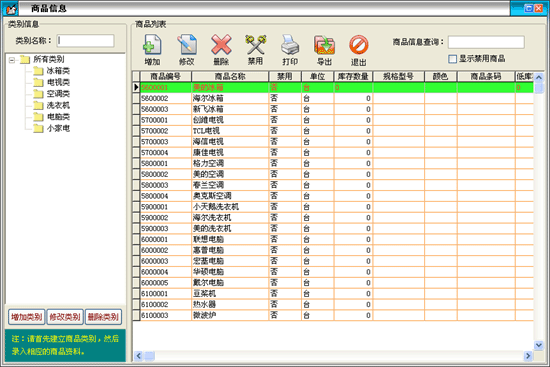Select row 华硕电脑
The height and width of the screenshot is (367, 550).
(333, 272)
